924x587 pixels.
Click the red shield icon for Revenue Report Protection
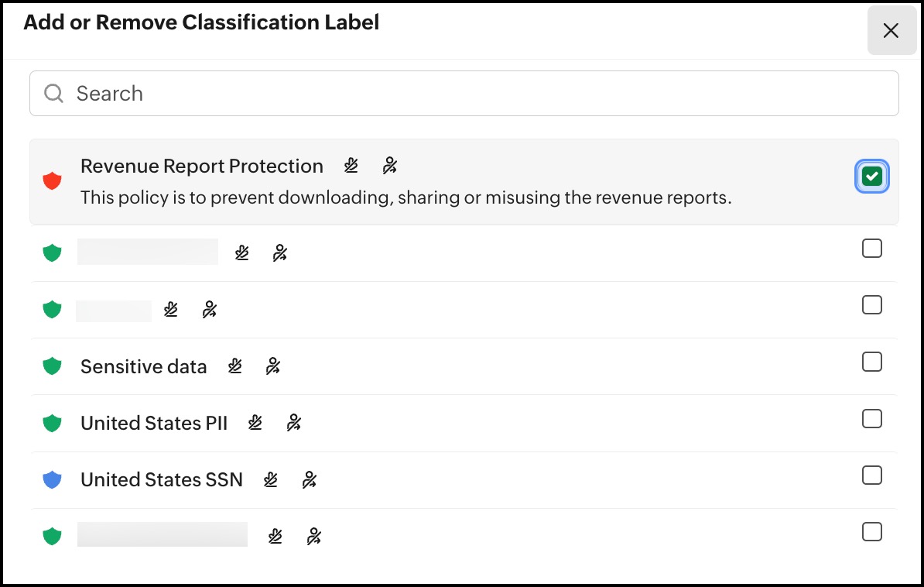pyautogui.click(x=52, y=181)
